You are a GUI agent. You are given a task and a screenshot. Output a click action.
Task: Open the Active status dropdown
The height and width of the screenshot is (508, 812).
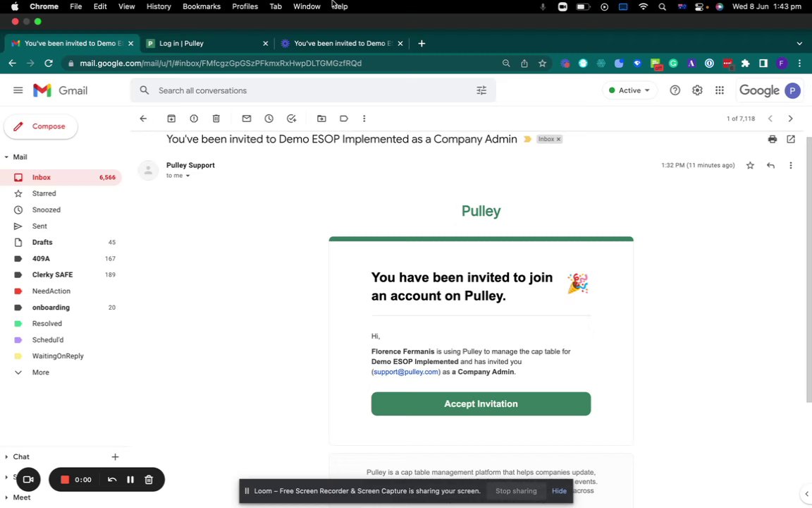[x=629, y=90]
